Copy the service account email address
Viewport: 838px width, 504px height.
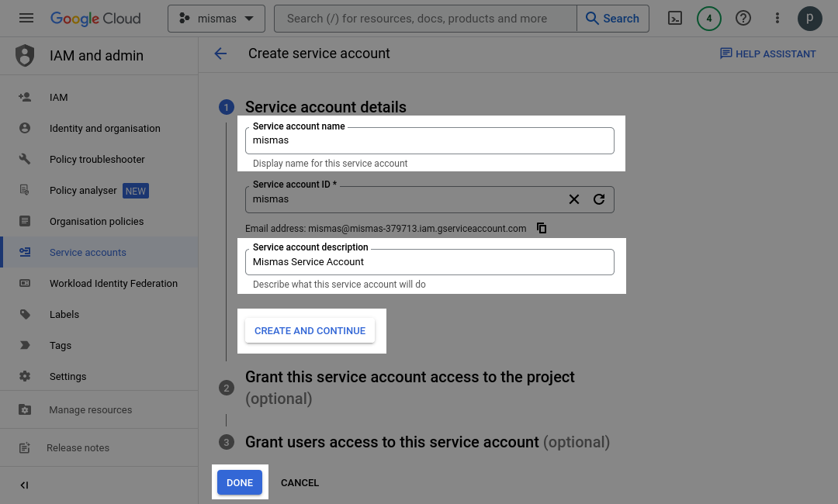point(542,228)
